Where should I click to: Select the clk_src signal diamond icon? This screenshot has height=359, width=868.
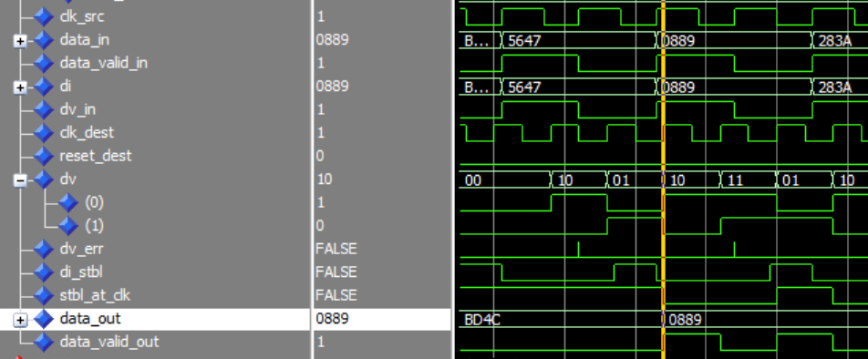[x=44, y=17]
